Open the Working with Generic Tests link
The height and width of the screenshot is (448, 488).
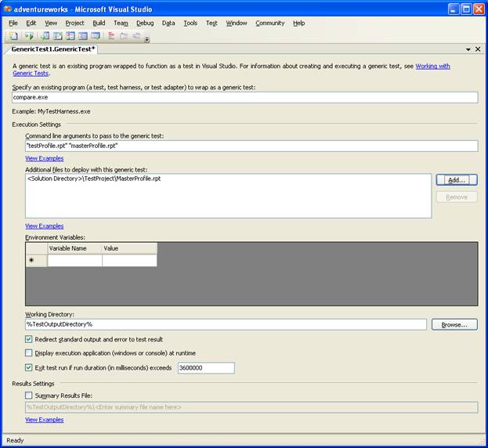432,66
